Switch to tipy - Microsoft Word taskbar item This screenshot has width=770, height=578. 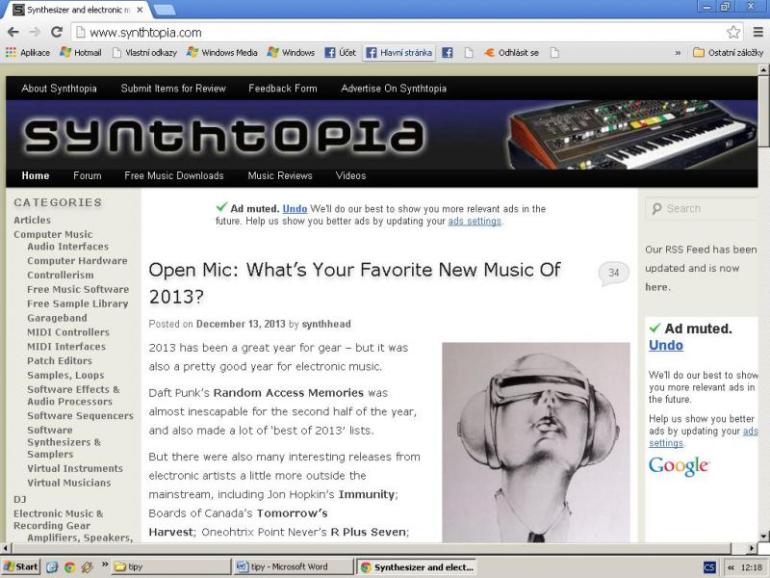(x=293, y=567)
